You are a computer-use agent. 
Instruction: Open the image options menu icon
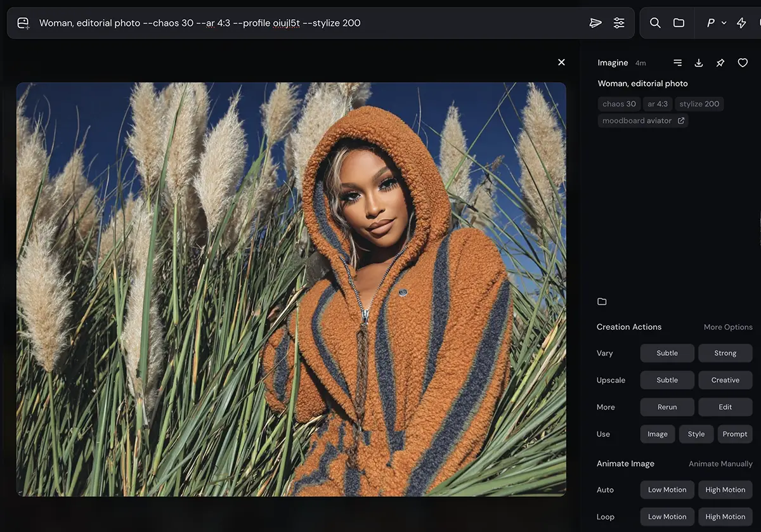pyautogui.click(x=677, y=63)
